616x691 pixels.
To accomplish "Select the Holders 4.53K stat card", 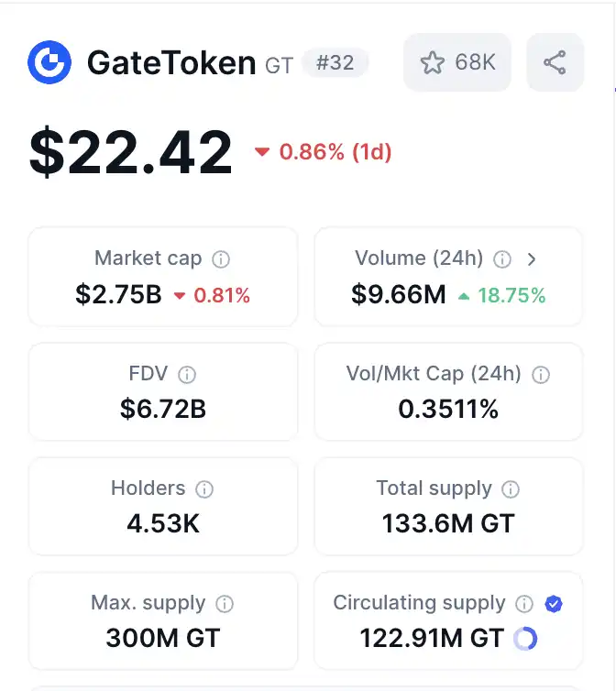I will coord(162,507).
